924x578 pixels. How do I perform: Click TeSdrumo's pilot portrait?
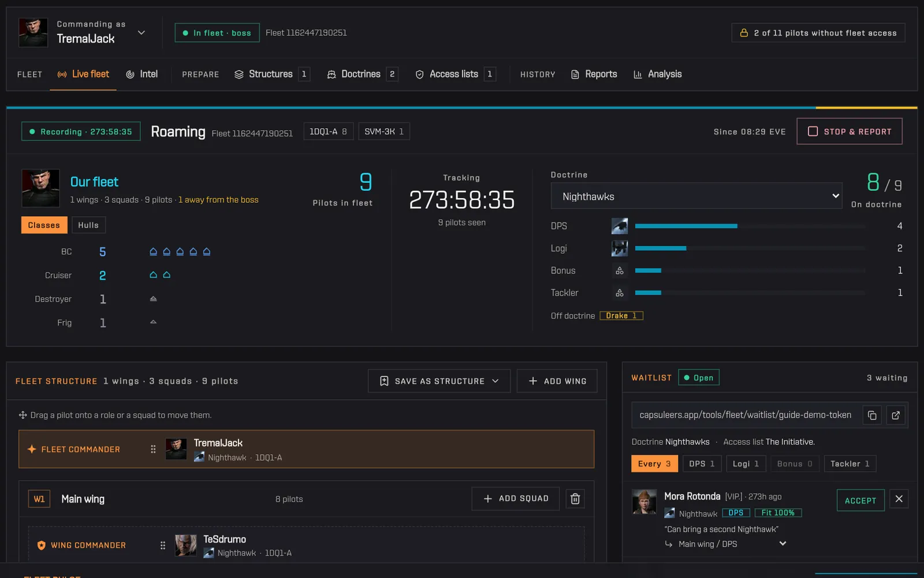(186, 545)
